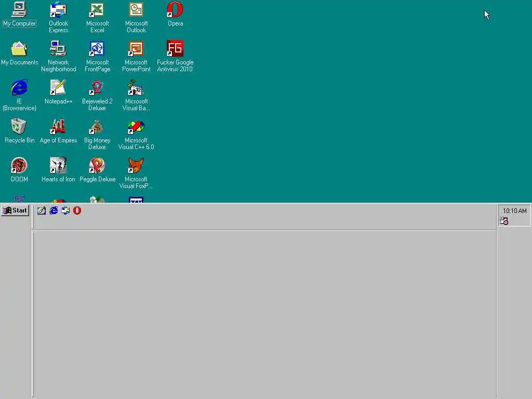Click the 10:10 AM taskbar clock
The image size is (532, 399).
click(x=515, y=211)
